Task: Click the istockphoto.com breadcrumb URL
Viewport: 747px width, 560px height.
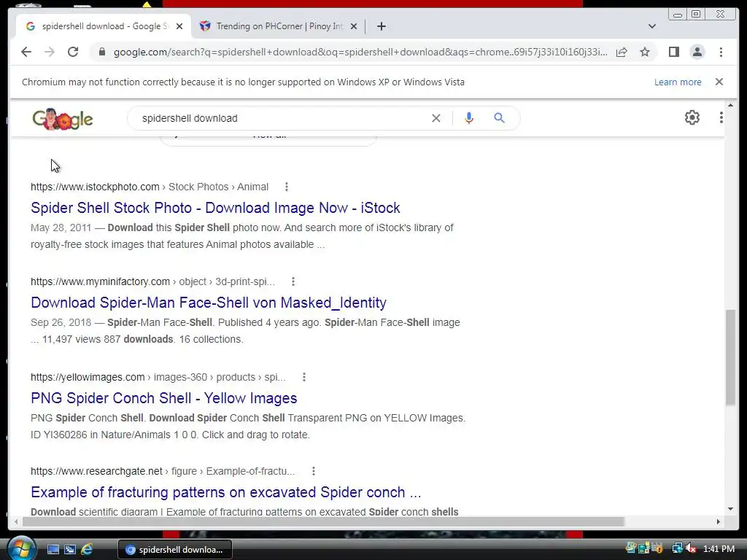Action: [x=150, y=187]
